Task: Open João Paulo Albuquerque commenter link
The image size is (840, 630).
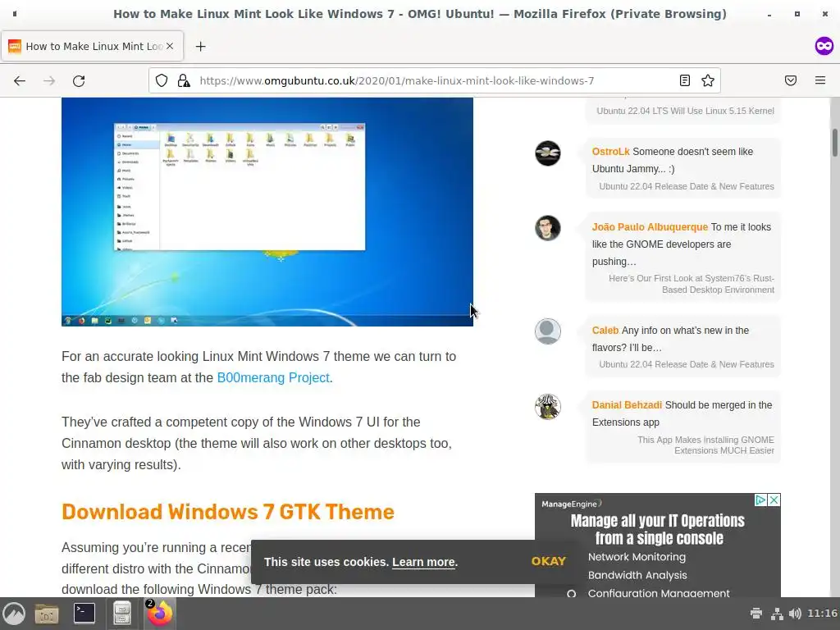Action: coord(650,227)
